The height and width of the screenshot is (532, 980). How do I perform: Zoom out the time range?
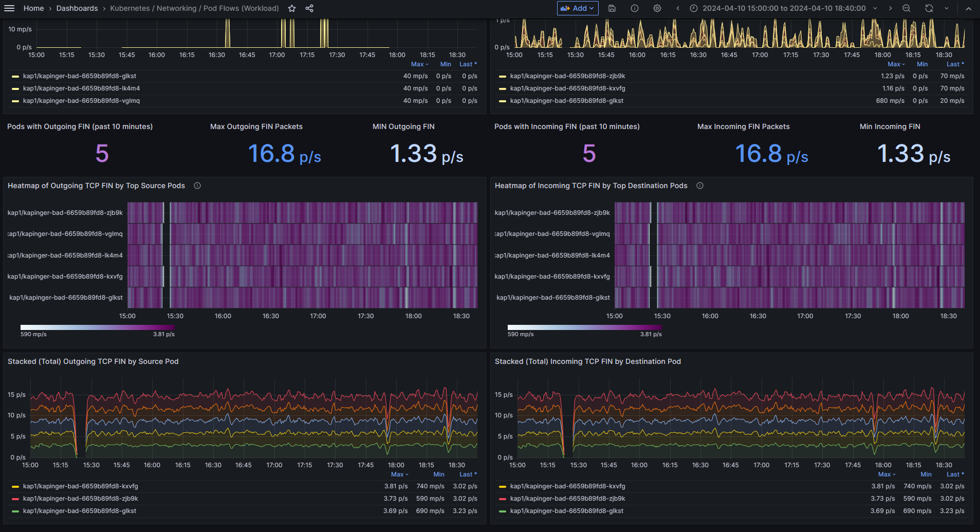pos(907,8)
